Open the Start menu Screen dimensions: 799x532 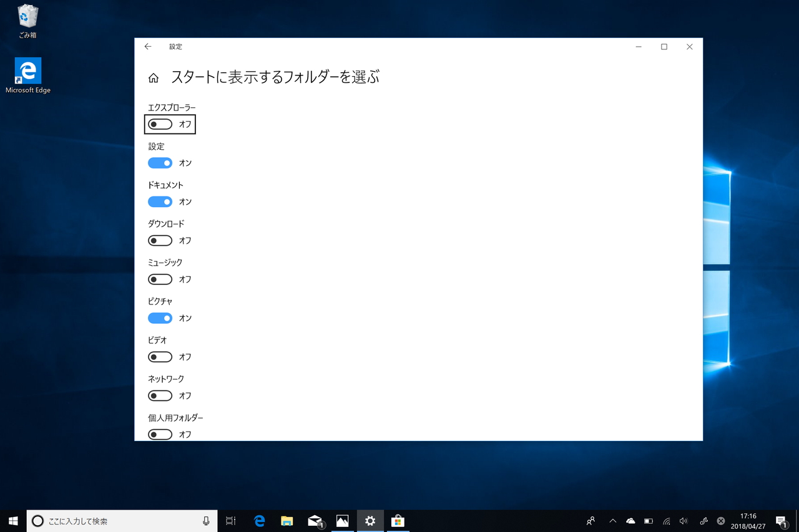[x=12, y=521]
